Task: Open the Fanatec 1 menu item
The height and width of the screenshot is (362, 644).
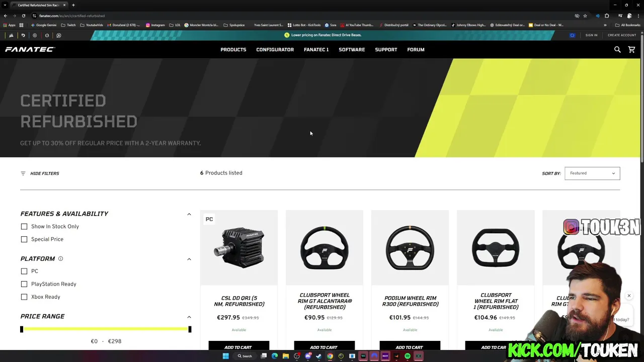Action: tap(316, 50)
